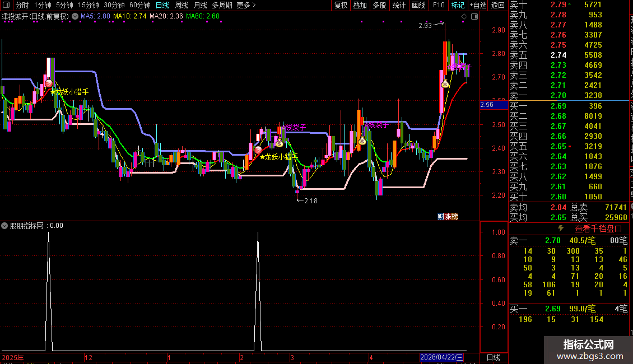
Task: Open the 画线 drawing tools
Action: point(418,5)
